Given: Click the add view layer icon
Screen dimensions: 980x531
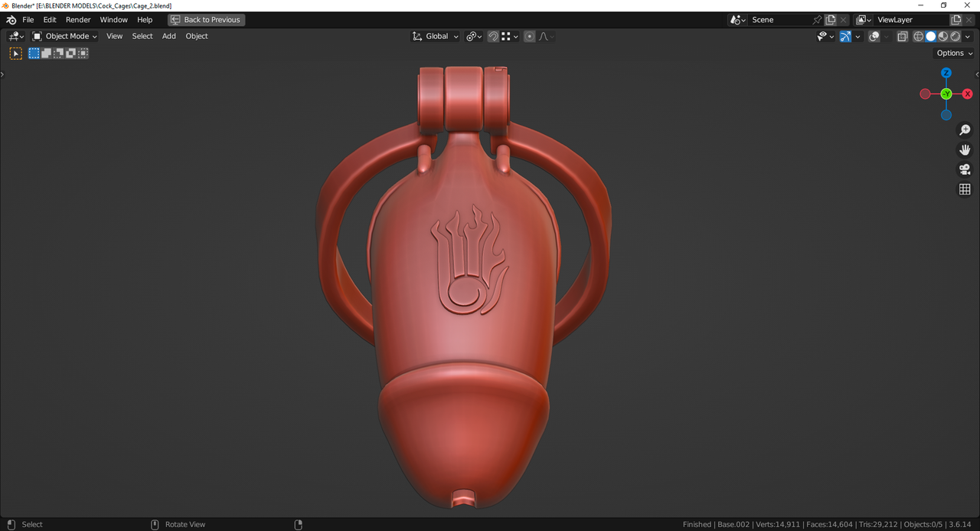Looking at the screenshot, I should [956, 20].
